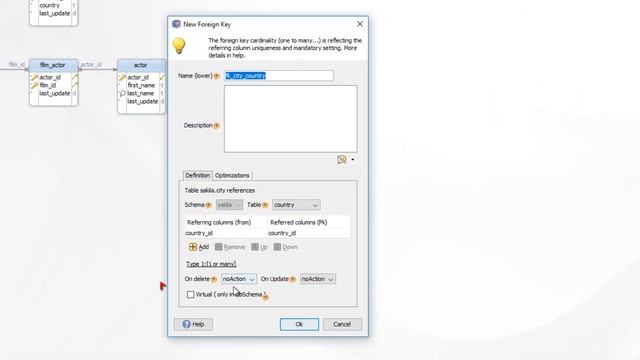Click the Down button

285,247
